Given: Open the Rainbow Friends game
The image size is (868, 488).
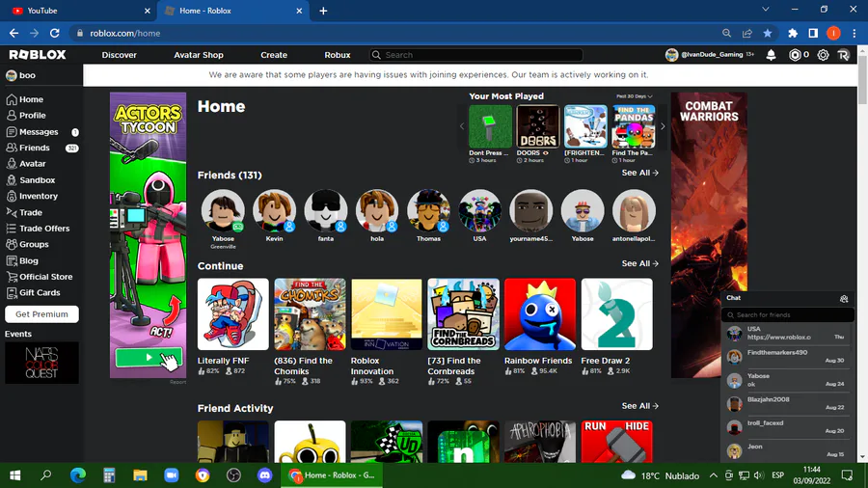Looking at the screenshot, I should click(x=540, y=314).
